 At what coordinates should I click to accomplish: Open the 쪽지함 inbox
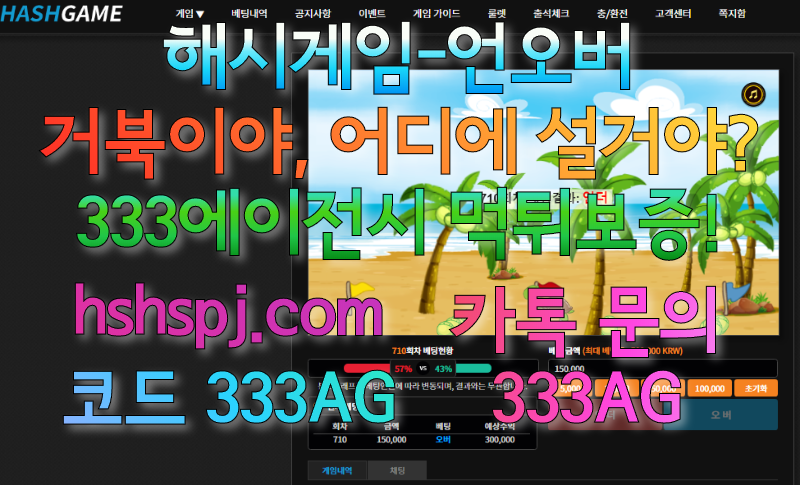click(732, 14)
